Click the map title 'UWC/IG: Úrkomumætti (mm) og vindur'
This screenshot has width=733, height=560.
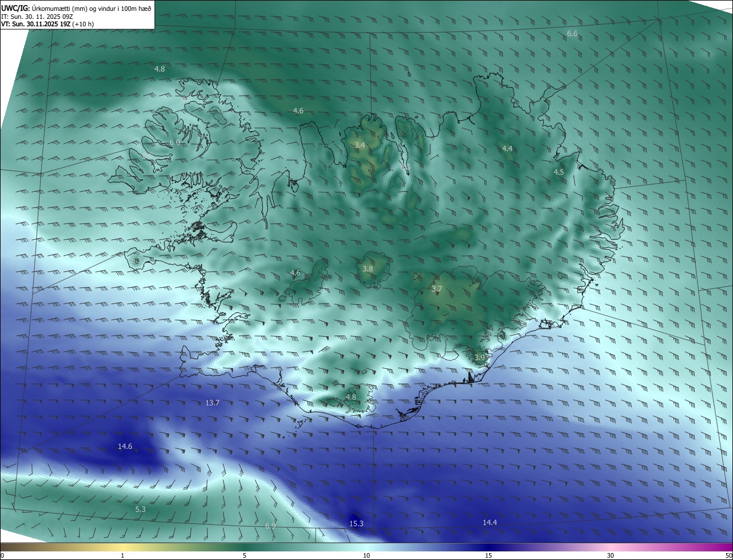[x=76, y=9]
